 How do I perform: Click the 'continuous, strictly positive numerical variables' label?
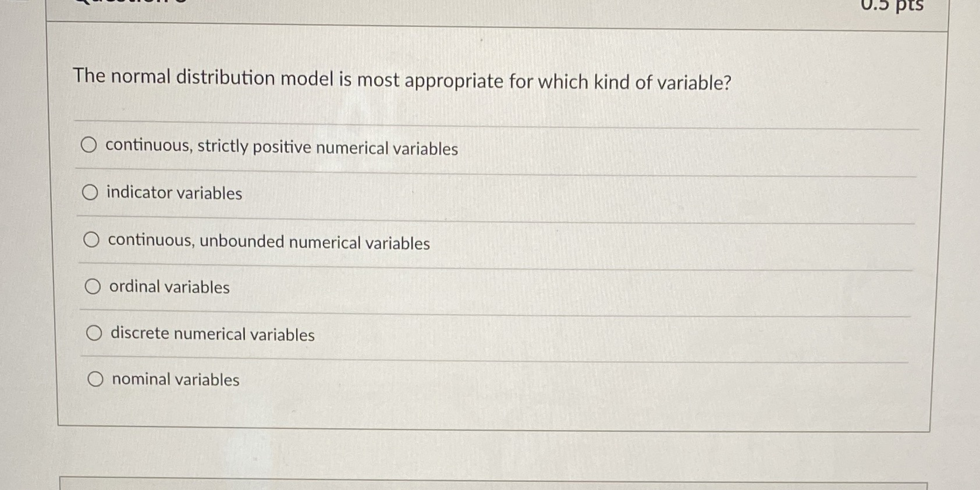[281, 148]
